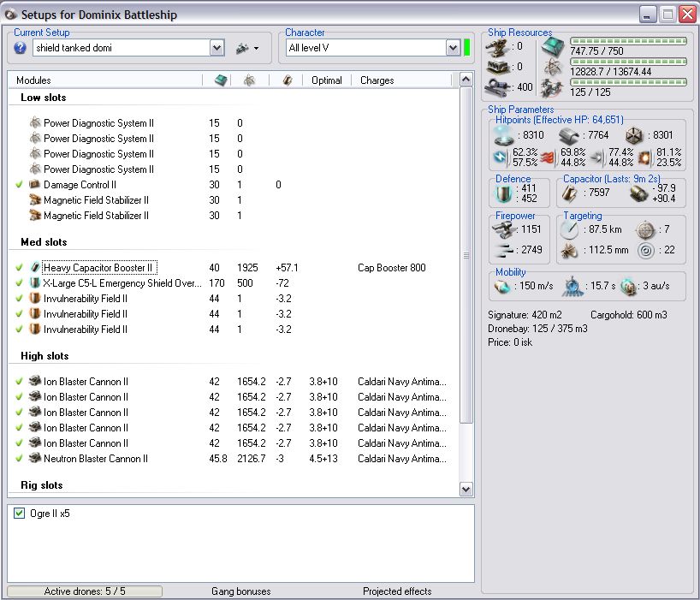Toggle green checkmark of Damage Control II
The image size is (700, 600).
point(19,185)
